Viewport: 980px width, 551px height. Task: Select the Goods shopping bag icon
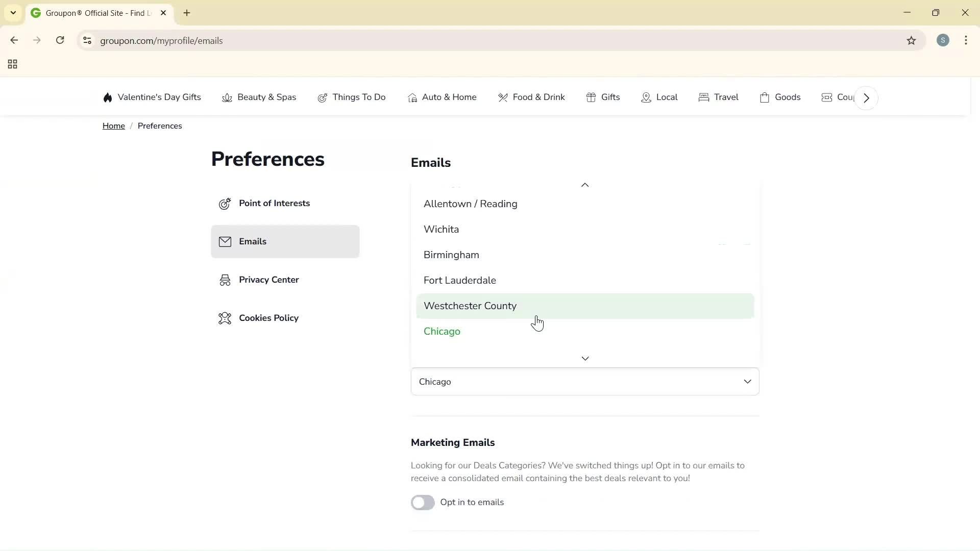pos(765,97)
